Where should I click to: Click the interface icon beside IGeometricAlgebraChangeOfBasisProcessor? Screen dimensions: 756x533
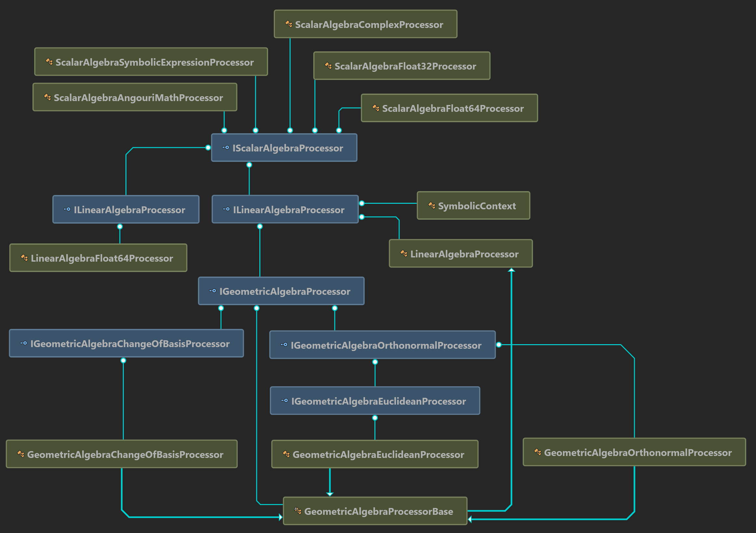pyautogui.click(x=24, y=343)
